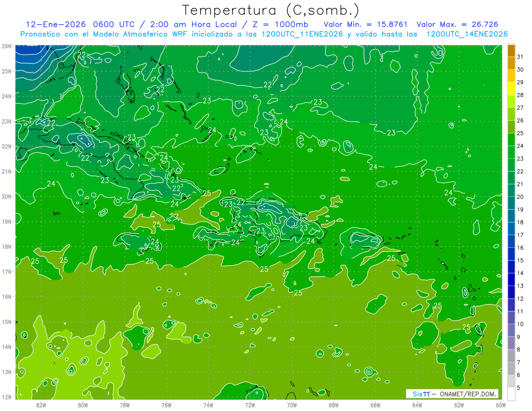The width and height of the screenshot is (532, 411).
Task: Click the '72W' longitude axis label
Action: coord(250,405)
